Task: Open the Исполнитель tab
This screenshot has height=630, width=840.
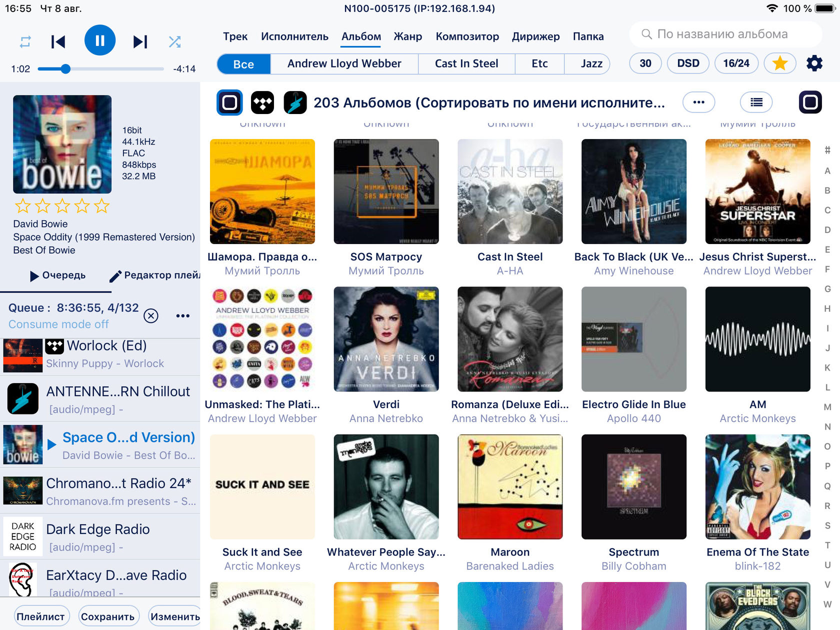Action: [294, 36]
